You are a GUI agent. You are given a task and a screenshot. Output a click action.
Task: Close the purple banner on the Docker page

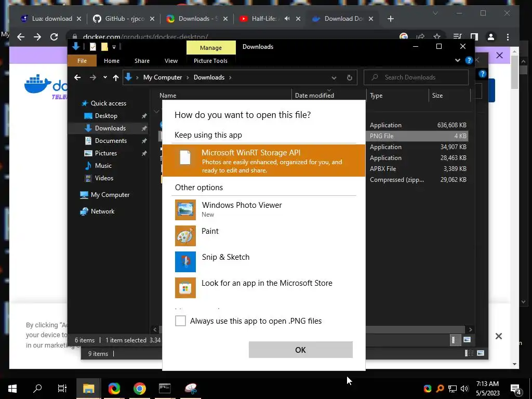tap(499, 55)
